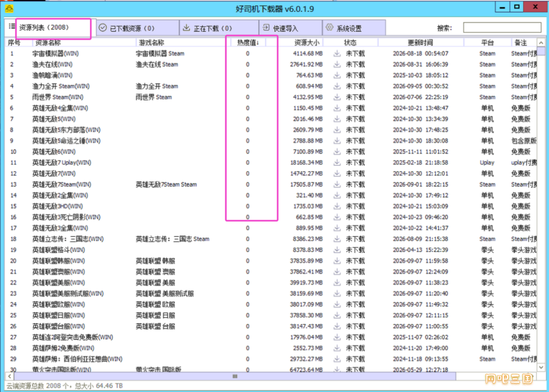549x392 pixels.
Task: Click the download icon for 英雄萨姆2免费版(WIN)
Action: pyautogui.click(x=337, y=348)
